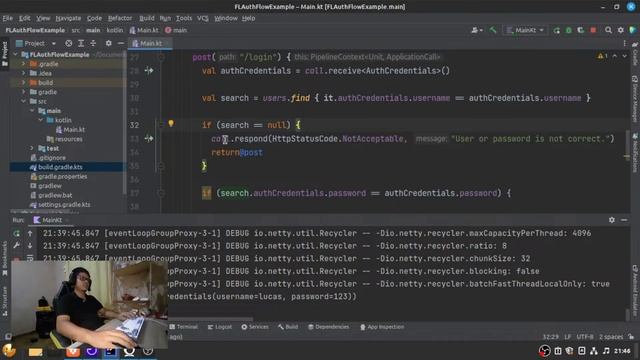Image resolution: width=640 pixels, height=360 pixels.
Task: Open the Build menu
Action: coord(147,18)
